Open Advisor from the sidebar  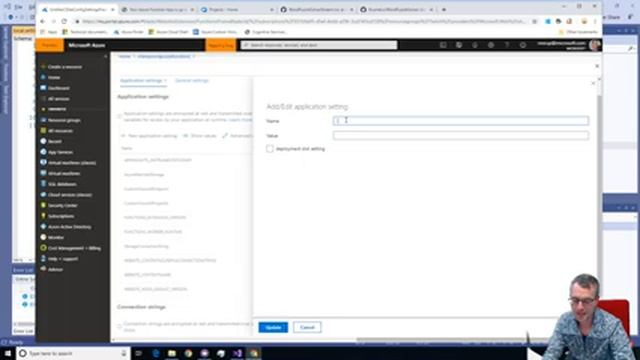tap(52, 269)
